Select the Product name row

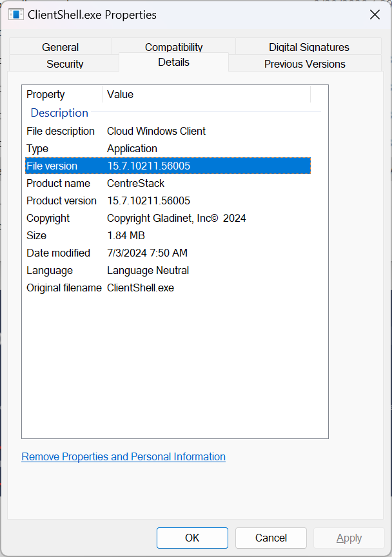[168, 183]
